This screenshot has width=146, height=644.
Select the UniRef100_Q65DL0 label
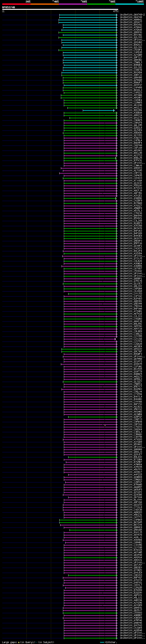pos(131,379)
